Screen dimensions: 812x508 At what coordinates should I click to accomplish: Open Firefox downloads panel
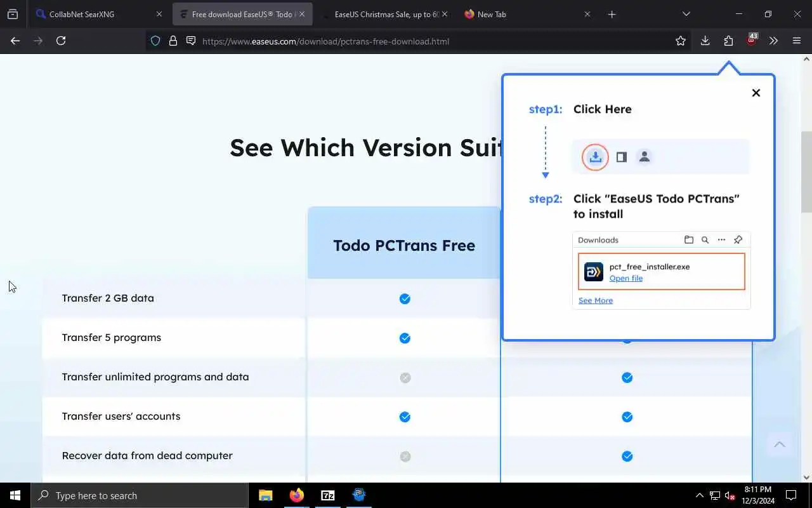click(705, 41)
